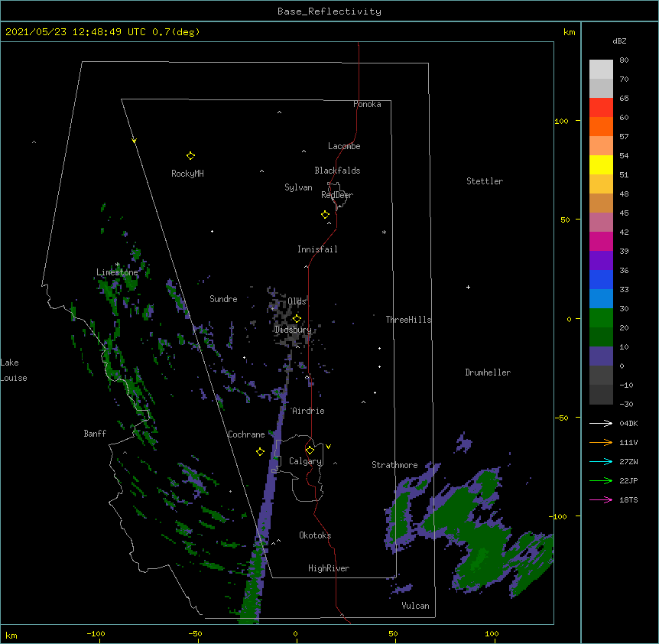The height and width of the screenshot is (644, 659).
Task: Click the green 22JP arrow in legend
Action: 601,480
